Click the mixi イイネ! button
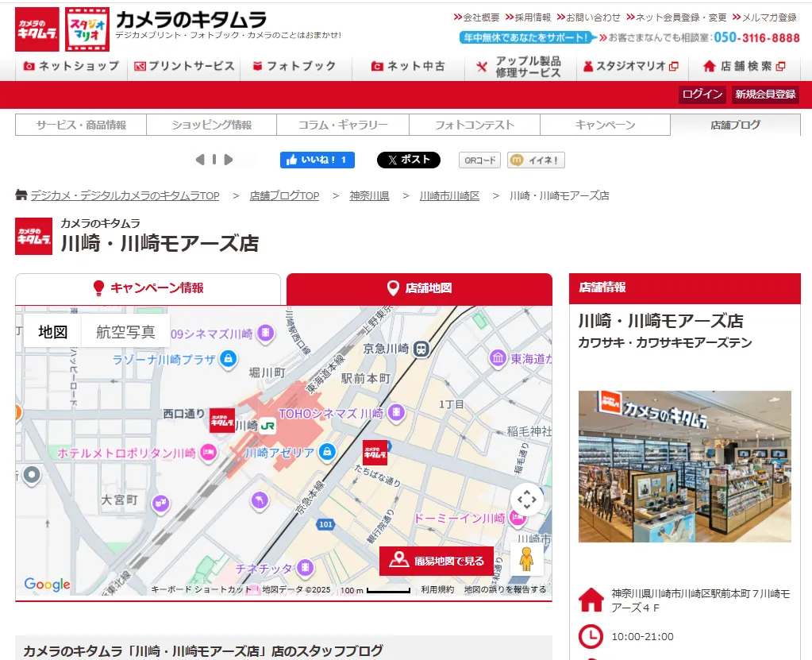 pos(536,160)
